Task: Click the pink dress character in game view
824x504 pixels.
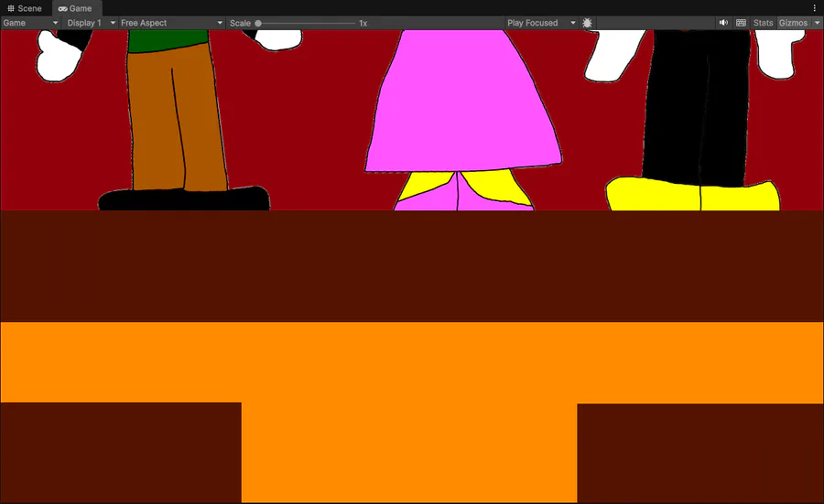Action: click(462, 120)
